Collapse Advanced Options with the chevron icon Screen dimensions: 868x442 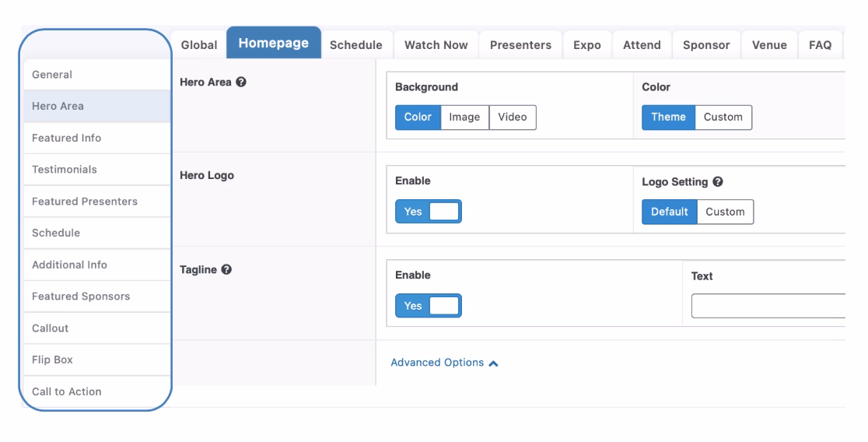pyautogui.click(x=493, y=363)
